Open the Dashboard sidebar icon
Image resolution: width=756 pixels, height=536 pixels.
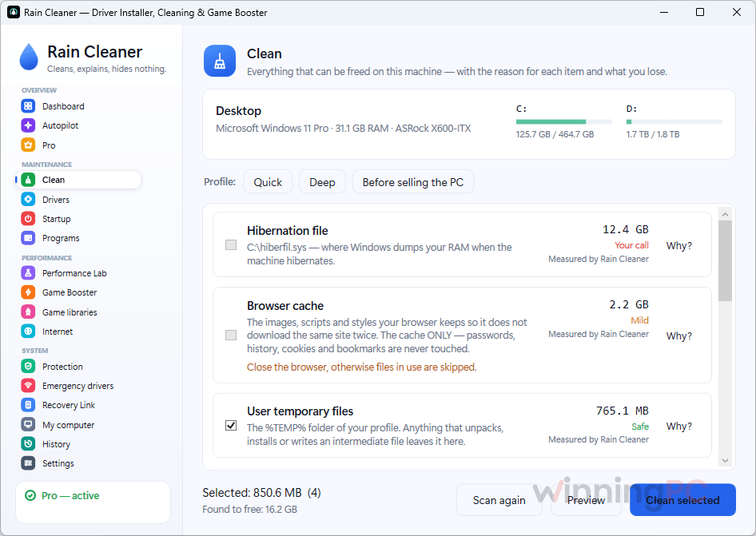click(28, 106)
